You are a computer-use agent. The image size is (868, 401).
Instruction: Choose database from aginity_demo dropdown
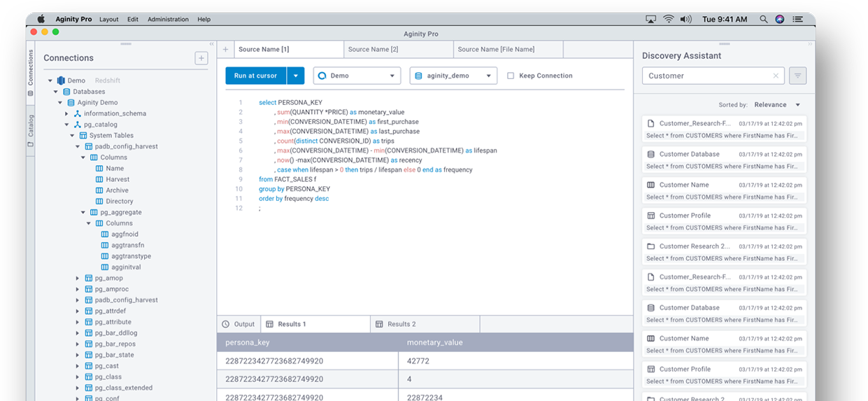pos(453,76)
